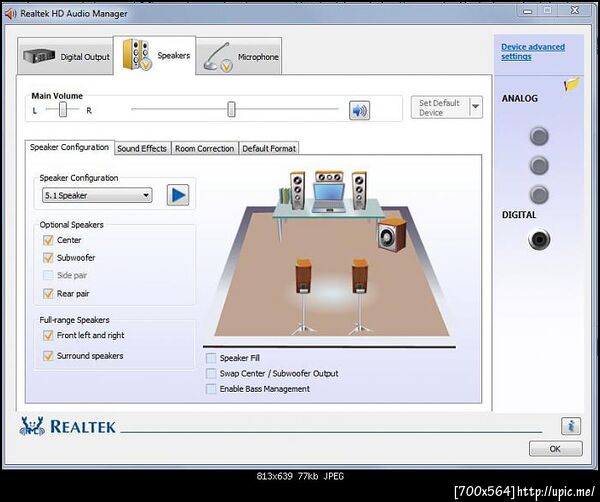Click the disabled Side pair checkbox
Image resolution: width=600 pixels, height=502 pixels.
48,275
